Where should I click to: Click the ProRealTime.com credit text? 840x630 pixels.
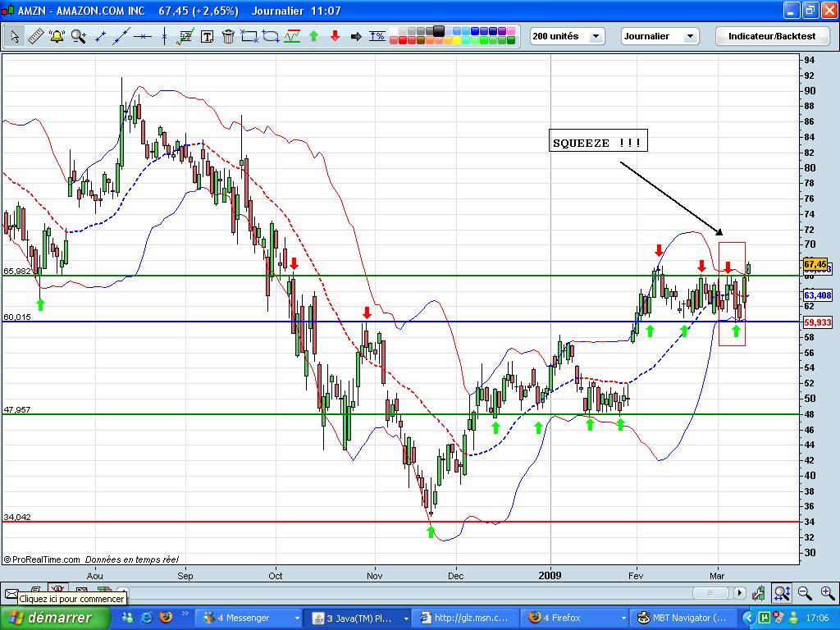tap(42, 559)
